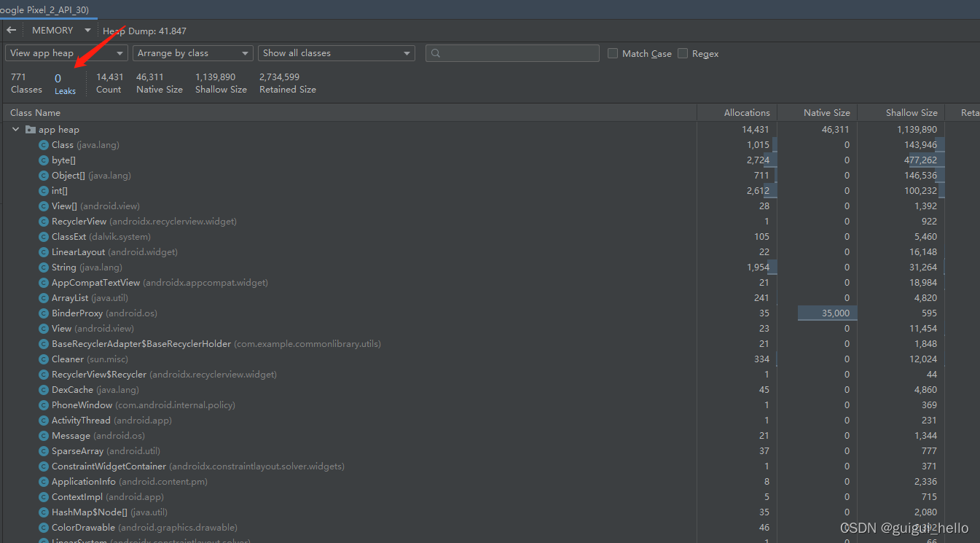Enable the Regex checkbox
This screenshot has height=543, width=980.
pyautogui.click(x=683, y=53)
